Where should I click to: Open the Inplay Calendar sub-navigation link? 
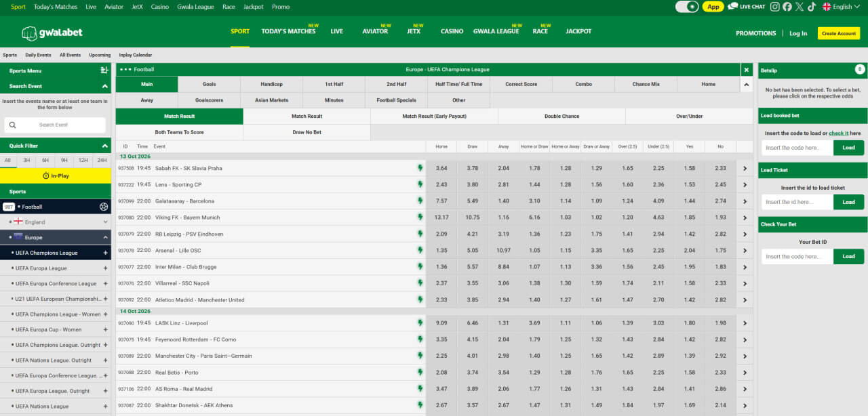(136, 55)
